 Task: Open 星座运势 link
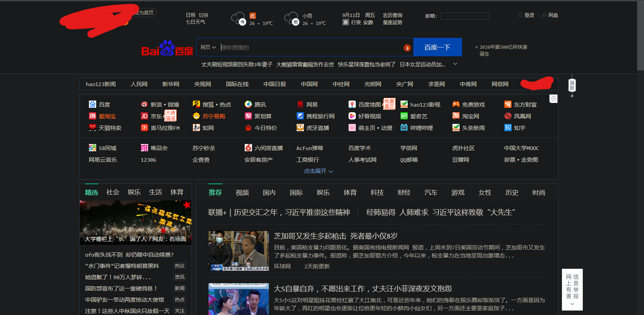(392, 23)
